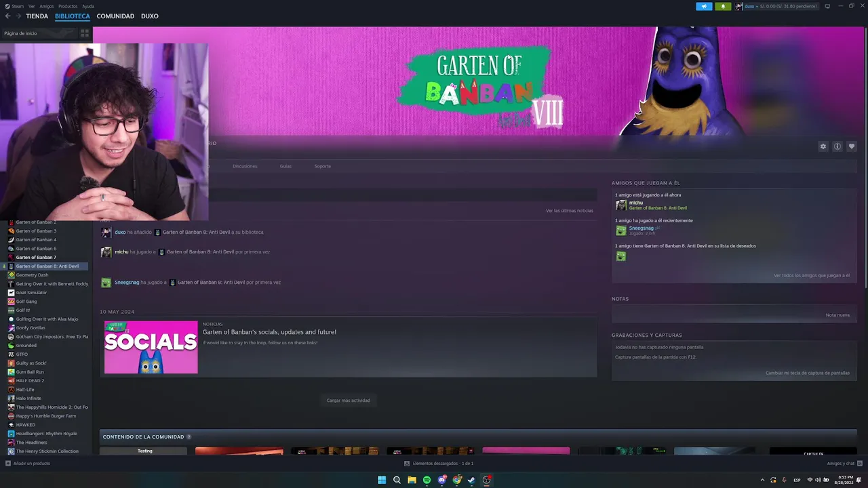Click Cambiar mi tecla de captura link
The width and height of the screenshot is (868, 488).
coord(808,373)
